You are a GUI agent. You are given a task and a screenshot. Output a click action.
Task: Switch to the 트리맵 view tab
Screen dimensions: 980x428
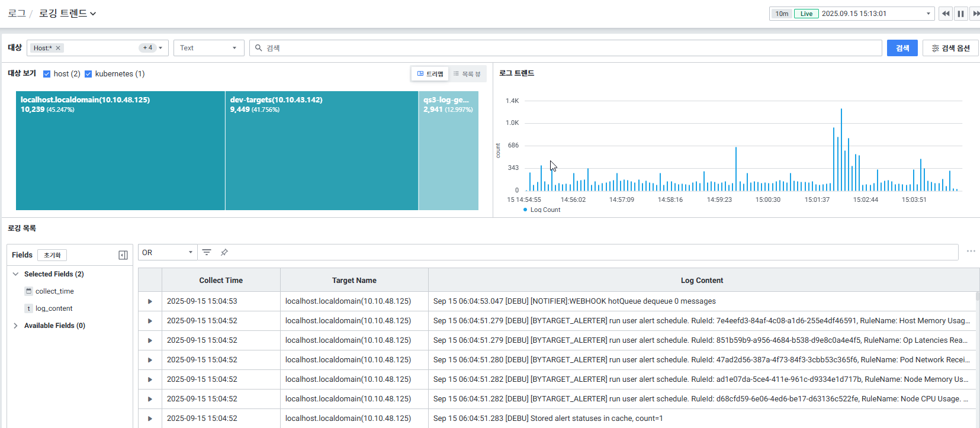(430, 74)
